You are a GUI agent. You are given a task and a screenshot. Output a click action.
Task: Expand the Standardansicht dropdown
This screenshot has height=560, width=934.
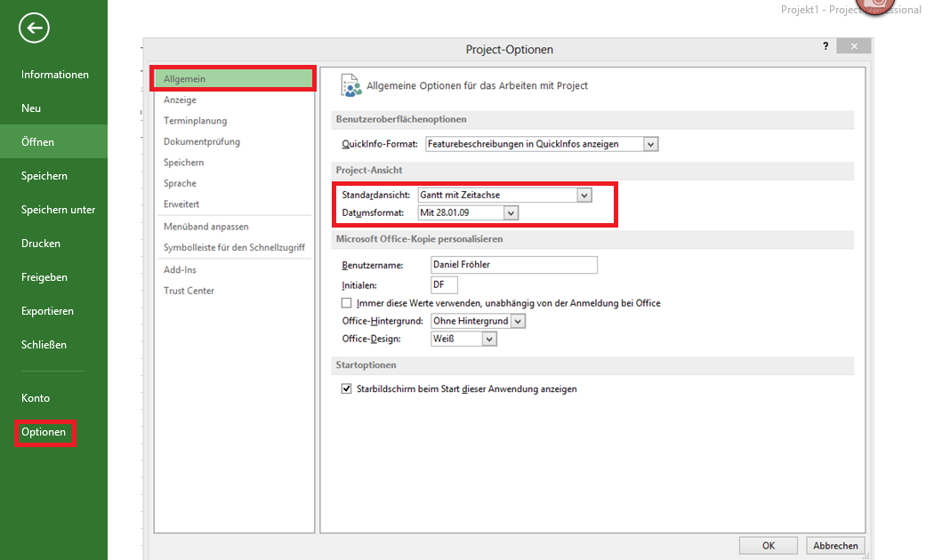[x=584, y=196]
